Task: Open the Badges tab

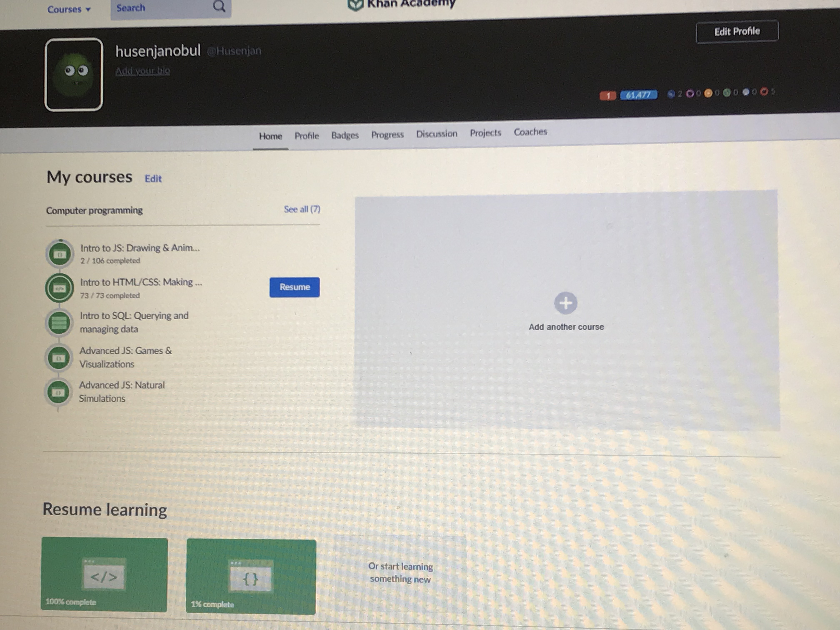Action: tap(345, 135)
